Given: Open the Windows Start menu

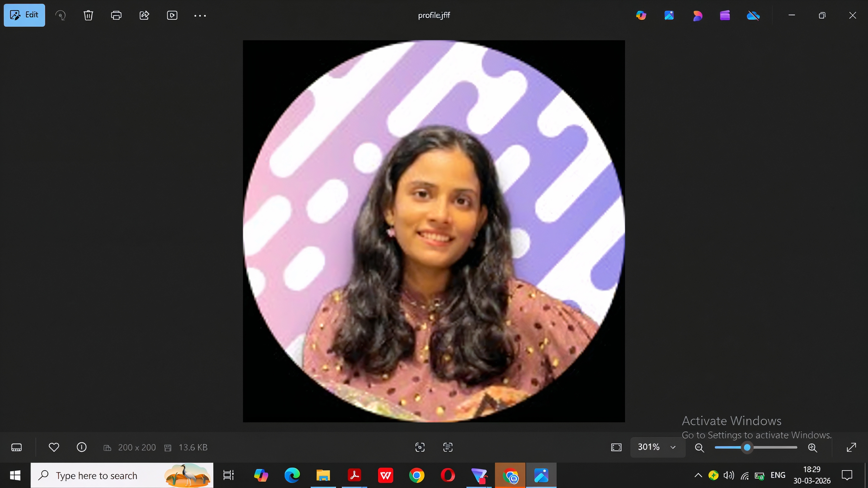Looking at the screenshot, I should [15, 476].
